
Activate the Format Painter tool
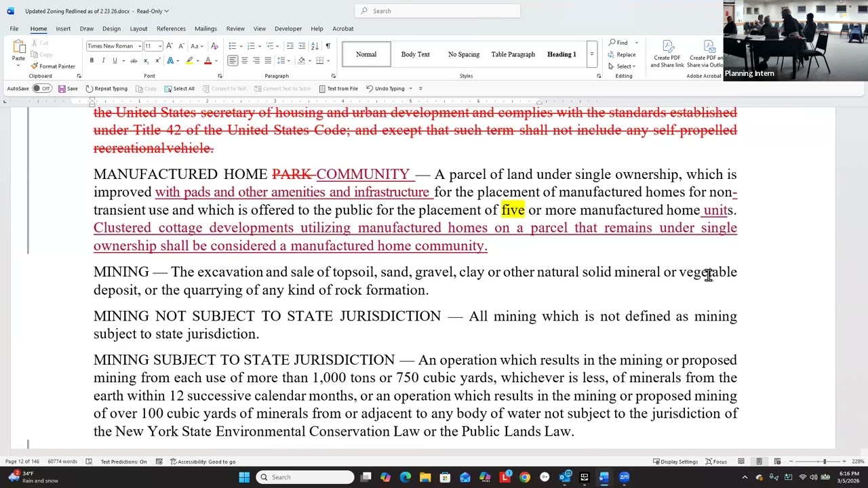(53, 66)
